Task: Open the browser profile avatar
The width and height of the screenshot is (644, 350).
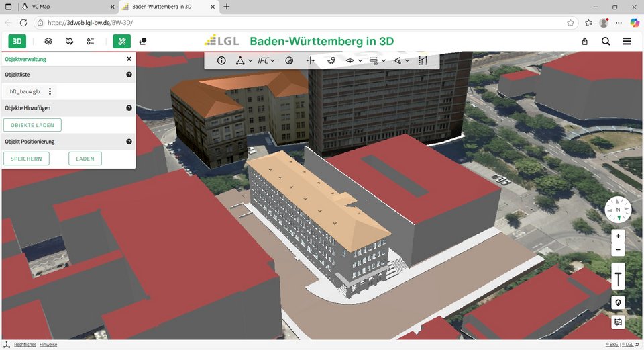Action: coord(604,23)
